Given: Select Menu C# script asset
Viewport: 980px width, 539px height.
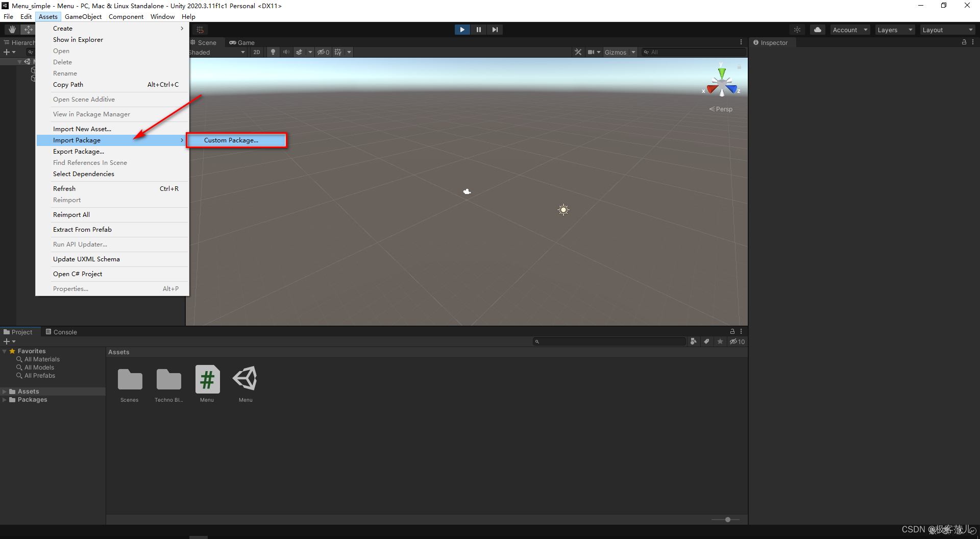Looking at the screenshot, I should [207, 379].
